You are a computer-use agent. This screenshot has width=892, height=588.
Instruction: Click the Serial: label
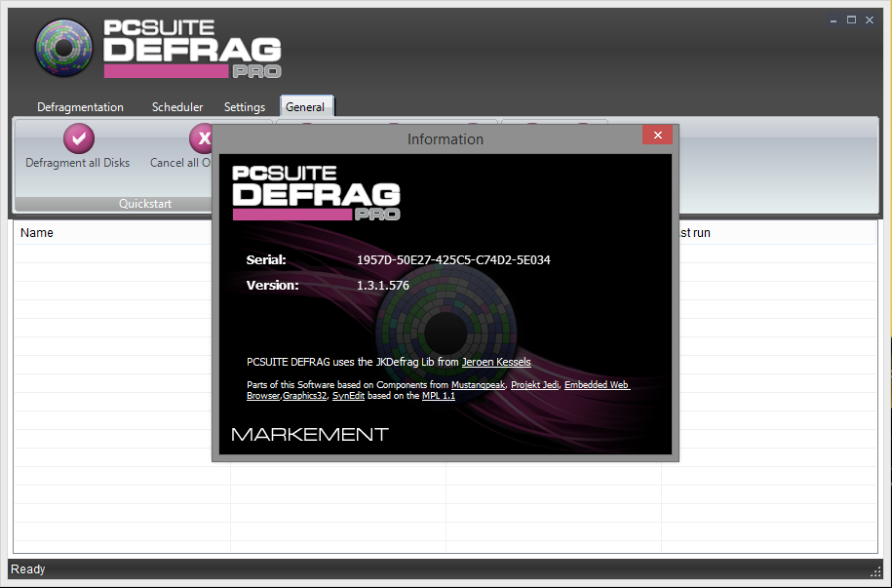pos(266,260)
